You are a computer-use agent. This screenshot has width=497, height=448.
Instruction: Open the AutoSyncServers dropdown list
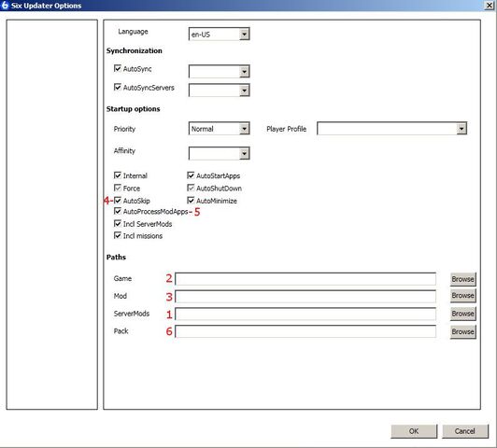[x=219, y=90]
